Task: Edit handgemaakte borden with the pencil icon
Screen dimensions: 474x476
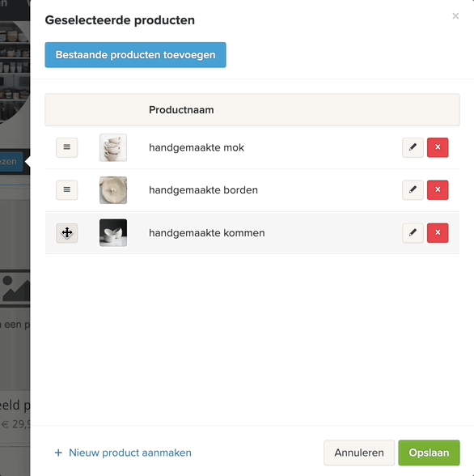Action: (413, 190)
